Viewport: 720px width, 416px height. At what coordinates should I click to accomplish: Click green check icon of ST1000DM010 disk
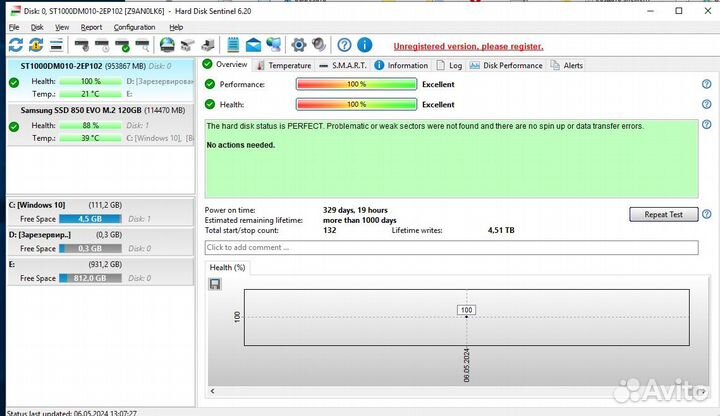pos(14,83)
